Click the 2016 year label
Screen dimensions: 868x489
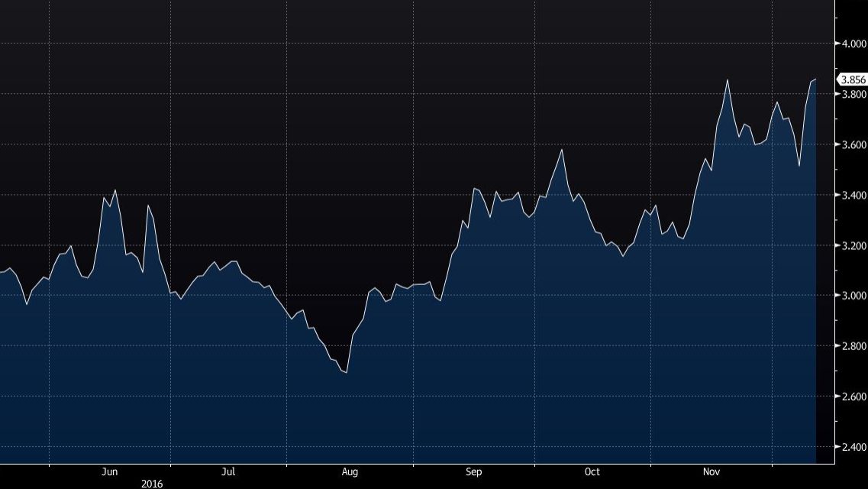coord(152,484)
